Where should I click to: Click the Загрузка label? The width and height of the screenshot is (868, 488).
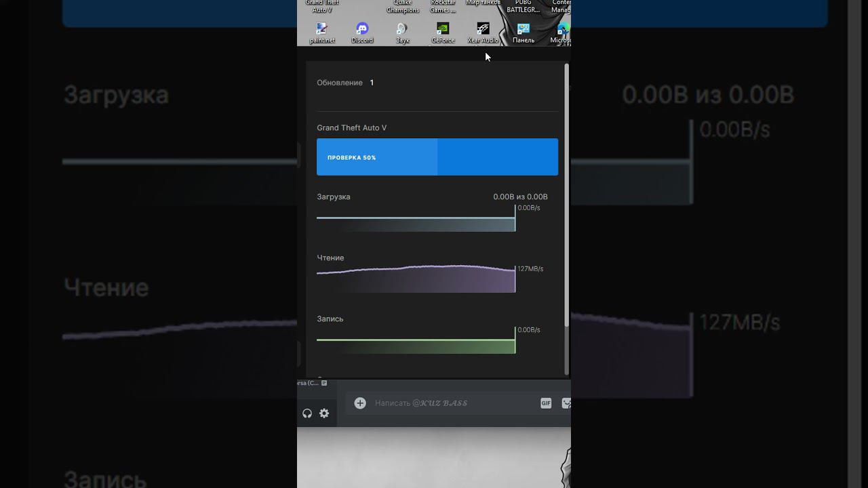[334, 197]
